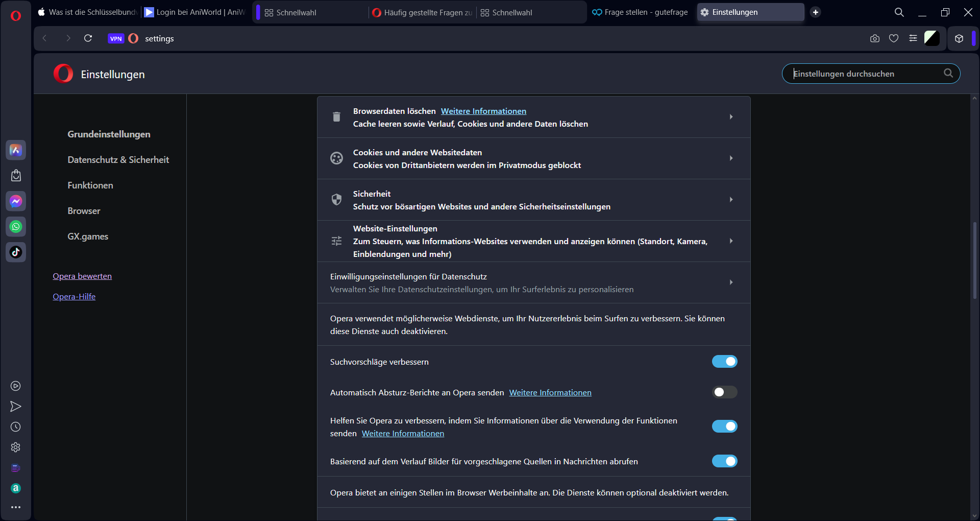Screen dimensions: 980x521
Task: Click the VPN badge in address bar
Action: click(x=116, y=39)
